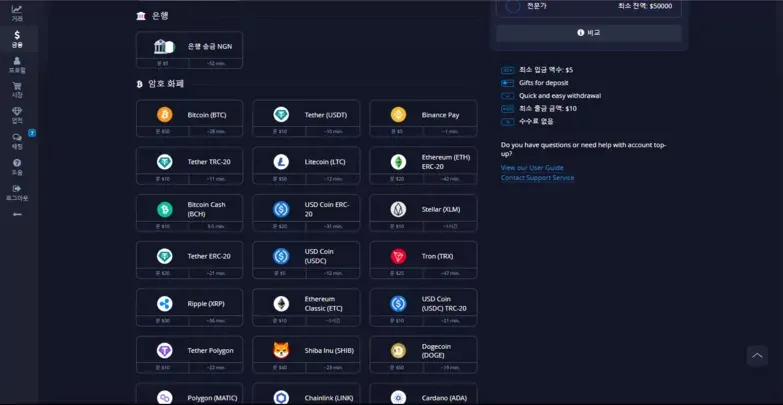This screenshot has width=783, height=405.
Task: Click the 'Binance Pay' label text
Action: point(440,115)
